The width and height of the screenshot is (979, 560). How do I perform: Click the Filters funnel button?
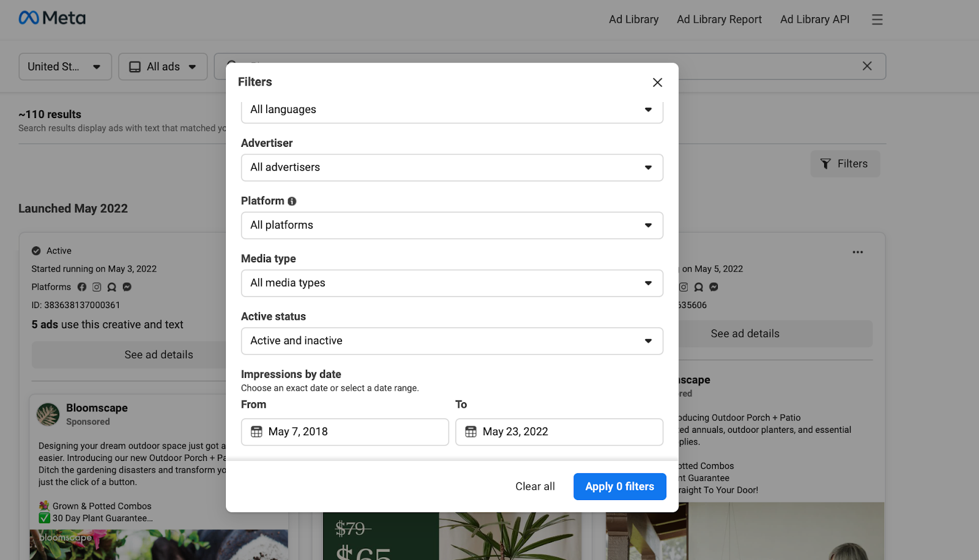tap(845, 163)
